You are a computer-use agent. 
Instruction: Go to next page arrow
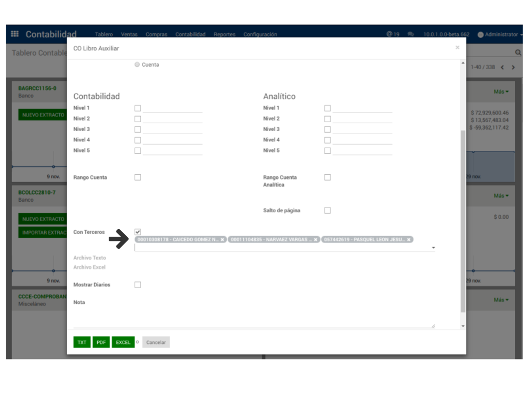[513, 67]
